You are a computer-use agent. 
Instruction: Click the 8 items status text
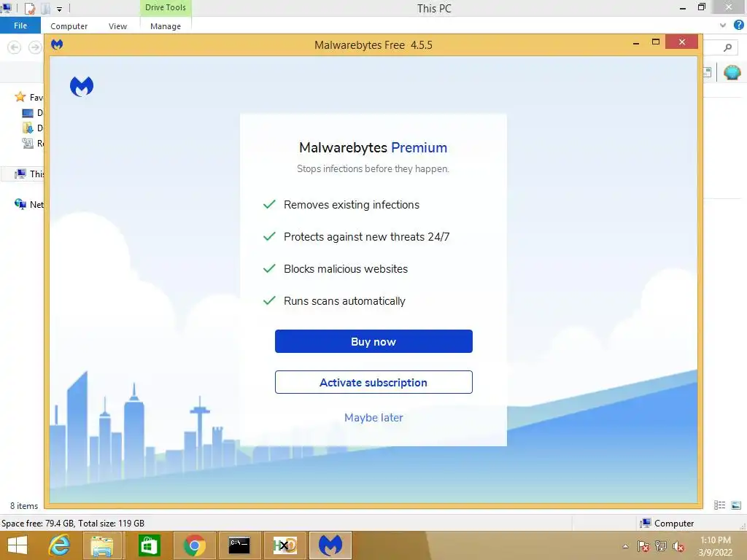[x=24, y=506]
